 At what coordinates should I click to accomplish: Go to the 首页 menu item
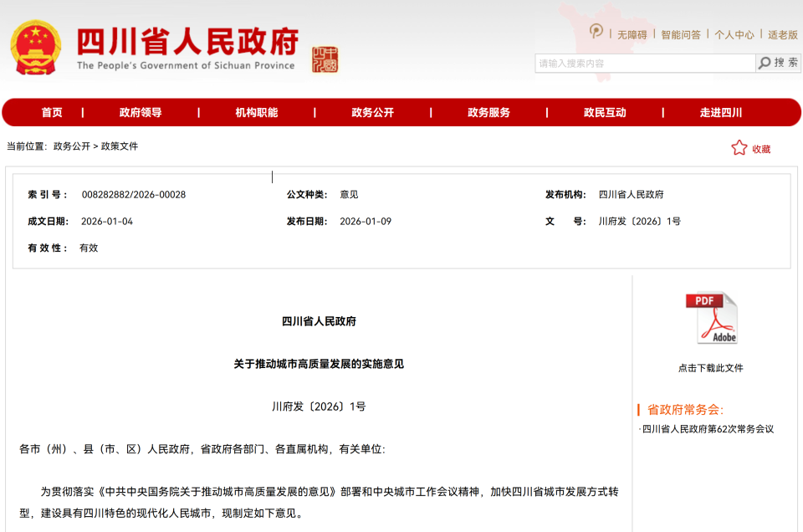(x=52, y=112)
